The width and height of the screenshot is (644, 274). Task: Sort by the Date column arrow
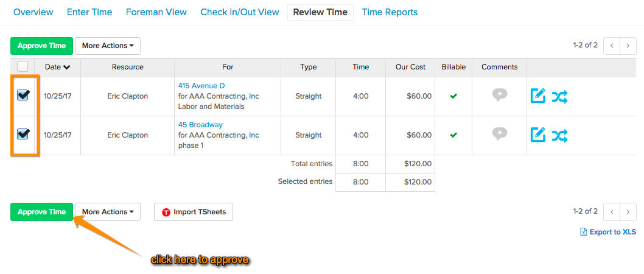tap(66, 68)
